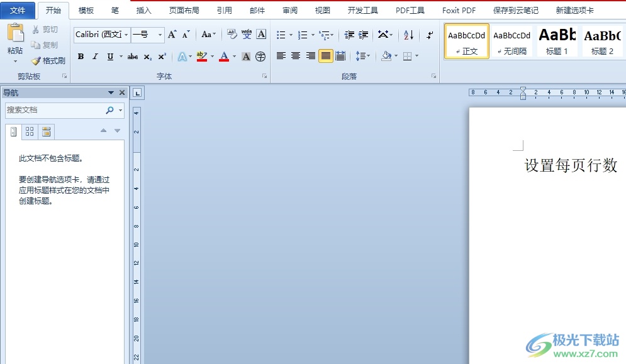Browse search results in the navigation pane
626x364 pixels.
(47, 132)
